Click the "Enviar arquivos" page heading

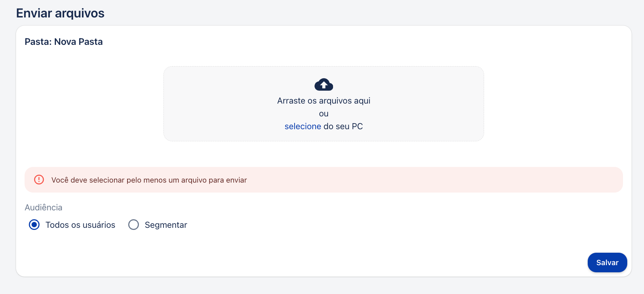60,13
